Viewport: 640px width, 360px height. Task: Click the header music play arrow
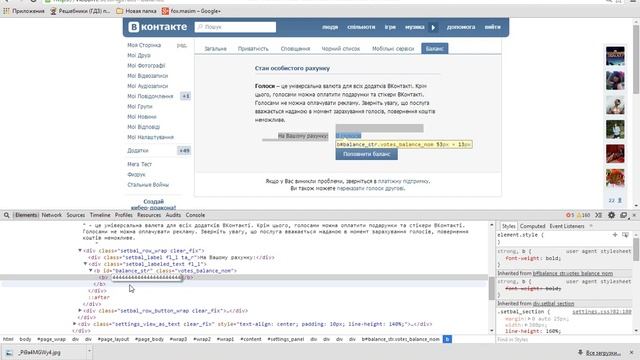click(433, 27)
